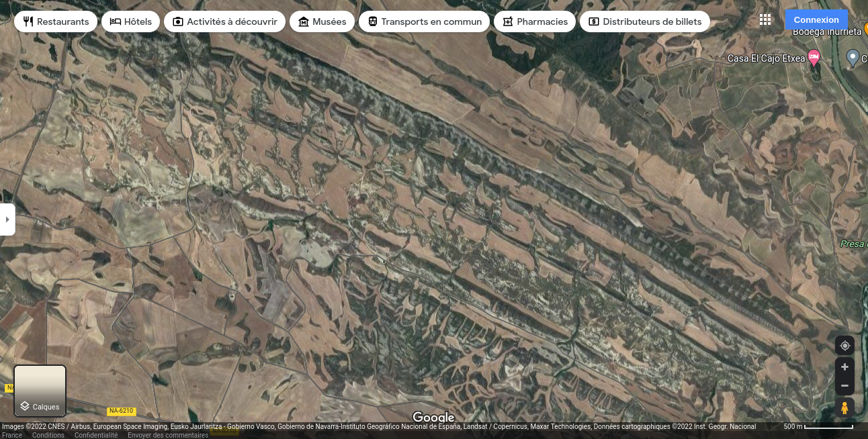Open the Calques layers switcher
868x439 pixels.
pyautogui.click(x=40, y=391)
